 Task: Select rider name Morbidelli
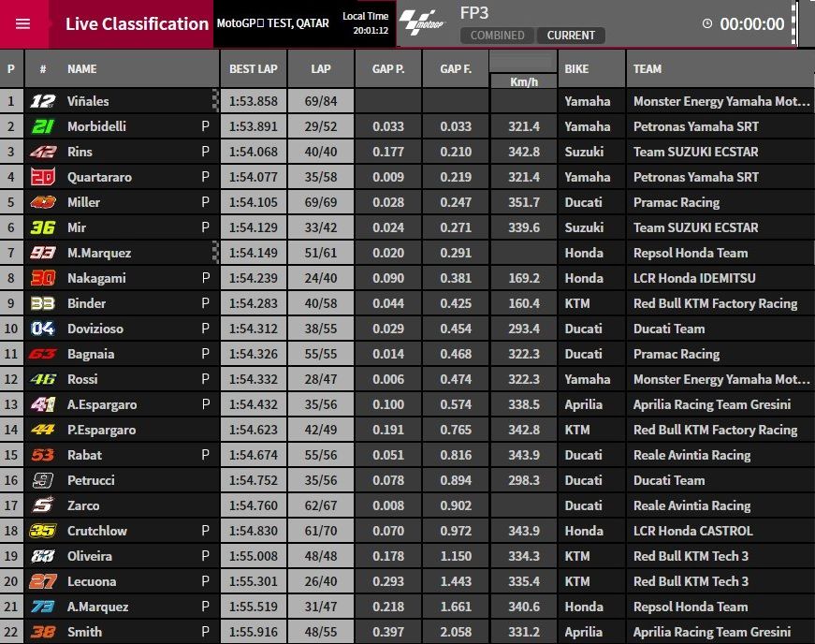[x=96, y=126]
